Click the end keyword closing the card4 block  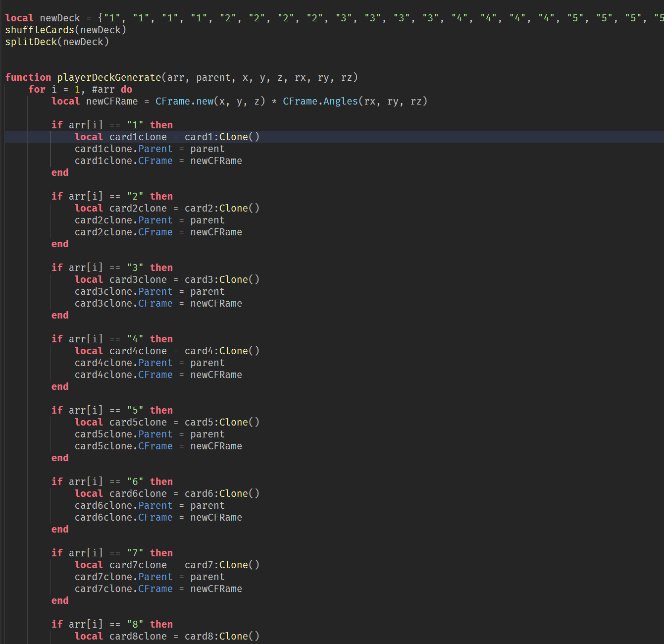tap(59, 386)
